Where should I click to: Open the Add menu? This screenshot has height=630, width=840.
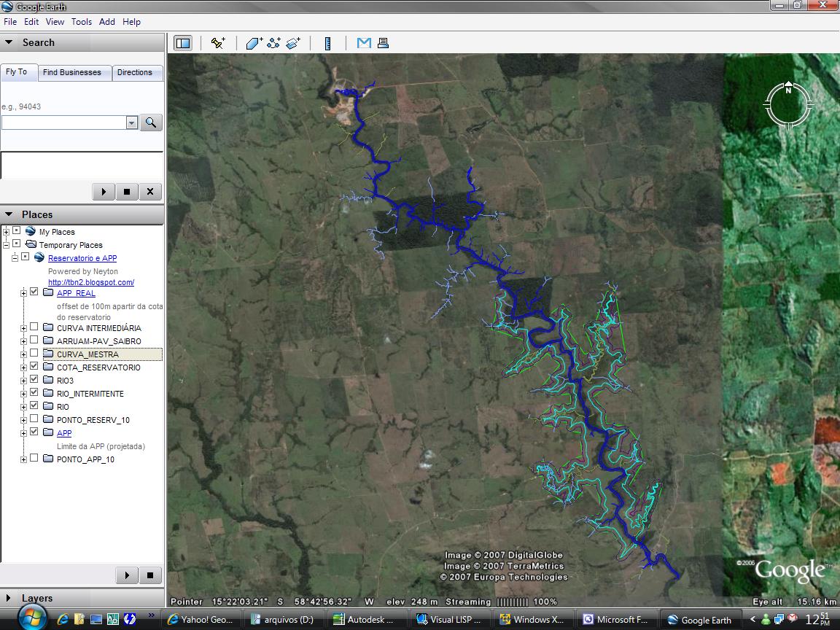[106, 22]
